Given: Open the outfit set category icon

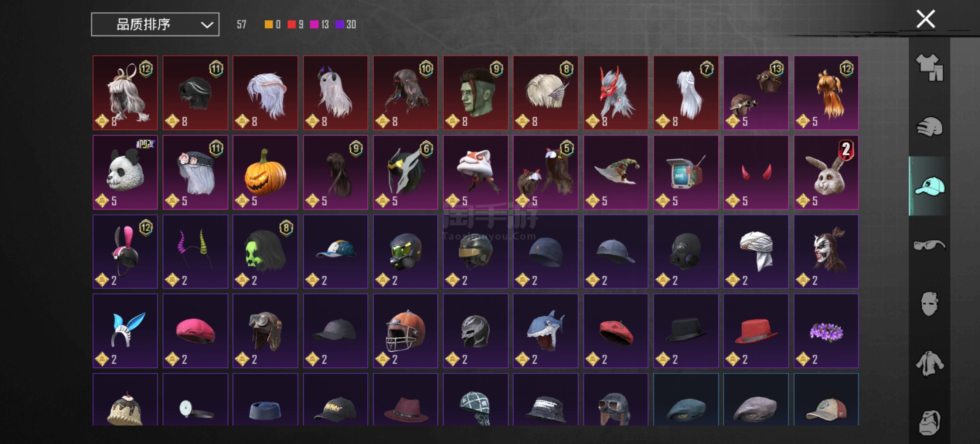Looking at the screenshot, I should coord(929,67).
